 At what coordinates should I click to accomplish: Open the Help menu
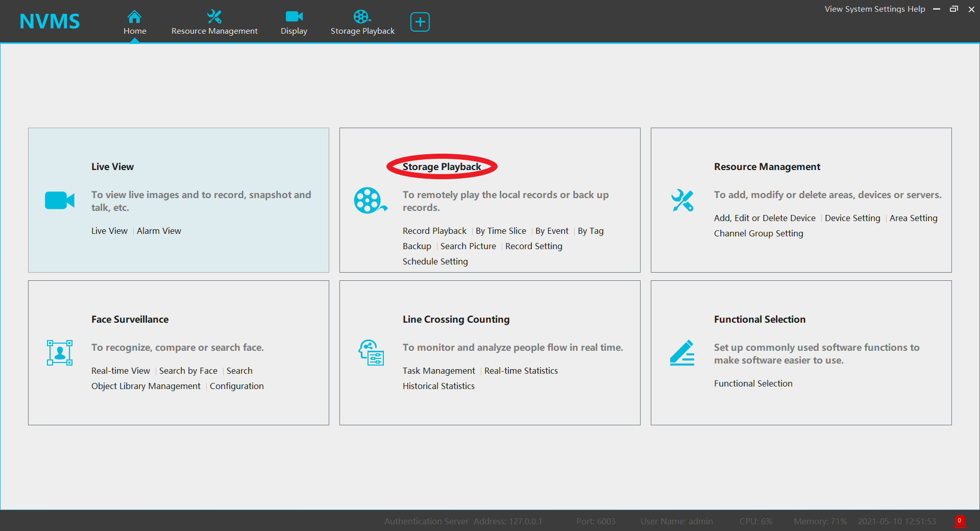pyautogui.click(x=916, y=9)
